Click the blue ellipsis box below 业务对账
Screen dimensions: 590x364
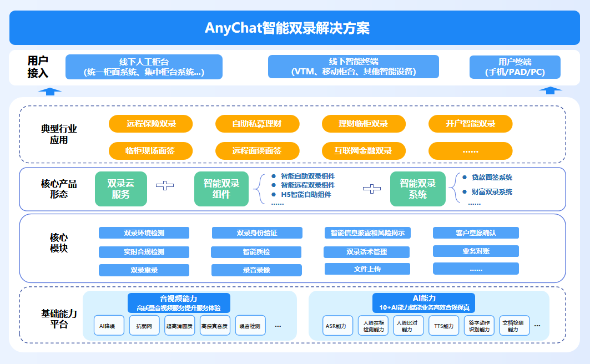[476, 269]
